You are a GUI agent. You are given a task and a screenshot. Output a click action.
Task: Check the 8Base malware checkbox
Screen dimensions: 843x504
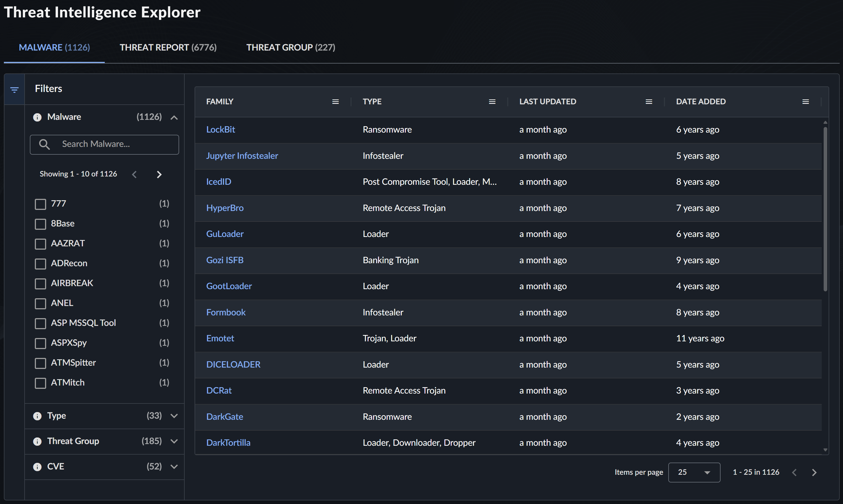[40, 224]
